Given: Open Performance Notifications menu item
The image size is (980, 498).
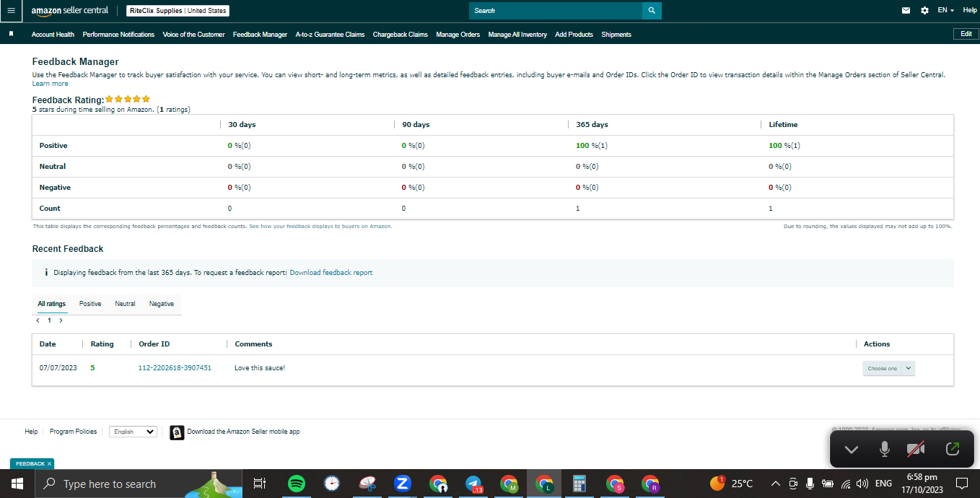Looking at the screenshot, I should 118,35.
